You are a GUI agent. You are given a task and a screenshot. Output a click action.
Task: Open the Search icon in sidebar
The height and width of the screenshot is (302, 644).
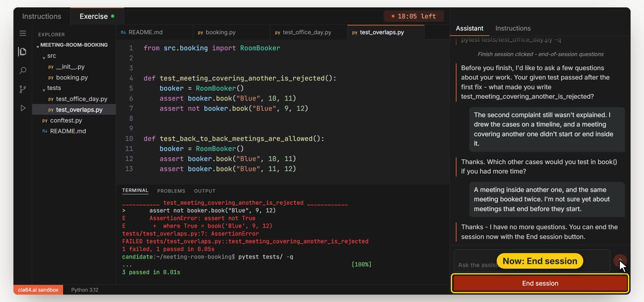[x=23, y=71]
